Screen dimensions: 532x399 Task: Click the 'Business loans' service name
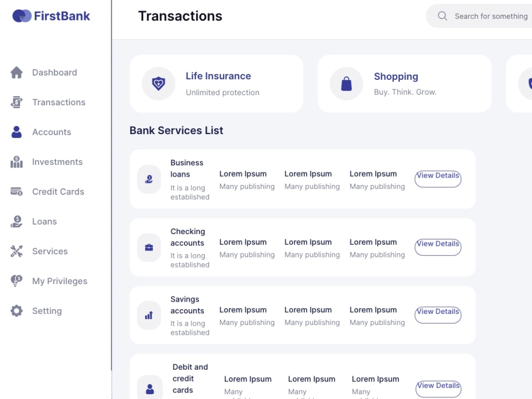(x=187, y=168)
